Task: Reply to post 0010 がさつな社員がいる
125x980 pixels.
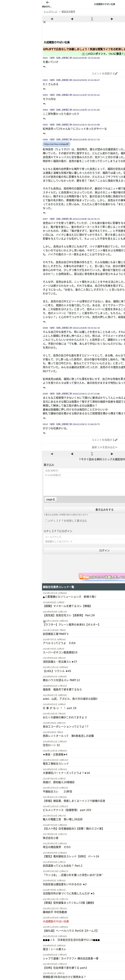Action: tap(44, 433)
